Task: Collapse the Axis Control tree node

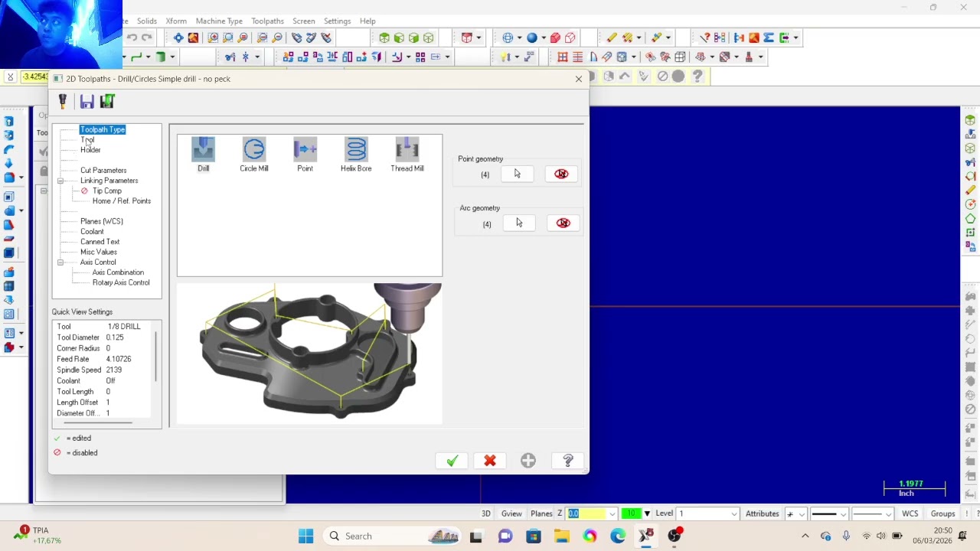Action: pyautogui.click(x=60, y=262)
